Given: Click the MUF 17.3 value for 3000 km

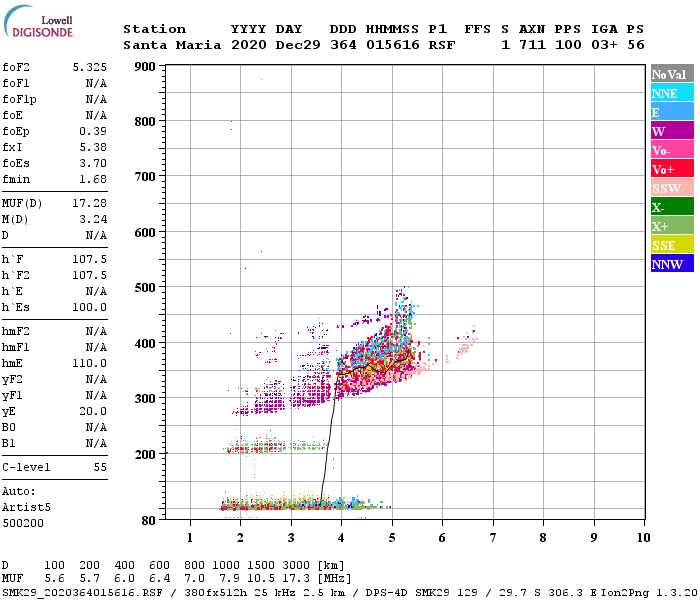Looking at the screenshot, I should [x=296, y=579].
